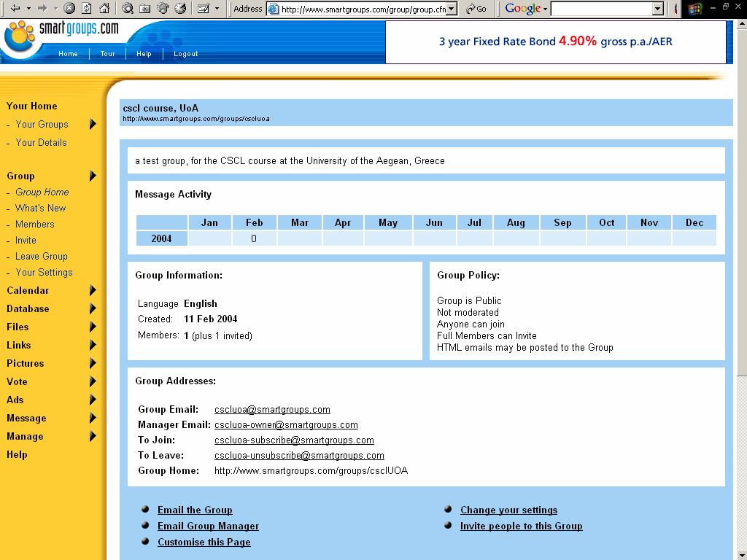The width and height of the screenshot is (747, 560).
Task: Open the Back button history dropdown arrow
Action: tap(28, 8)
